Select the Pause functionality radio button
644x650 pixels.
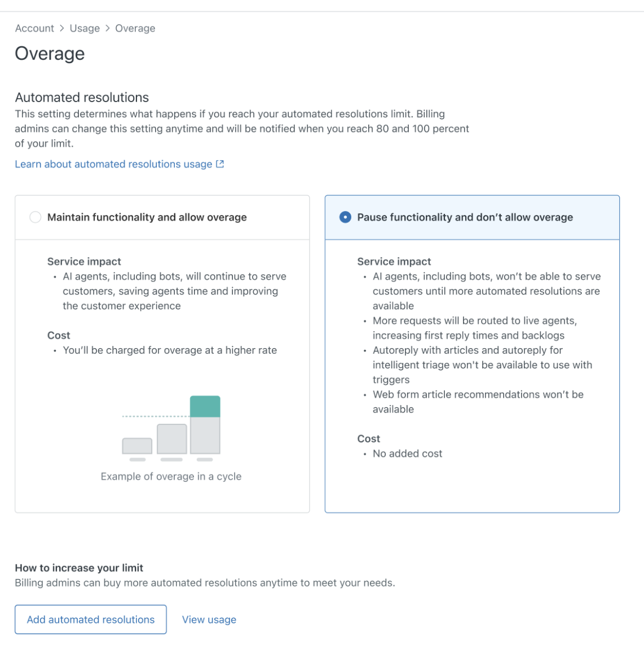pos(345,217)
